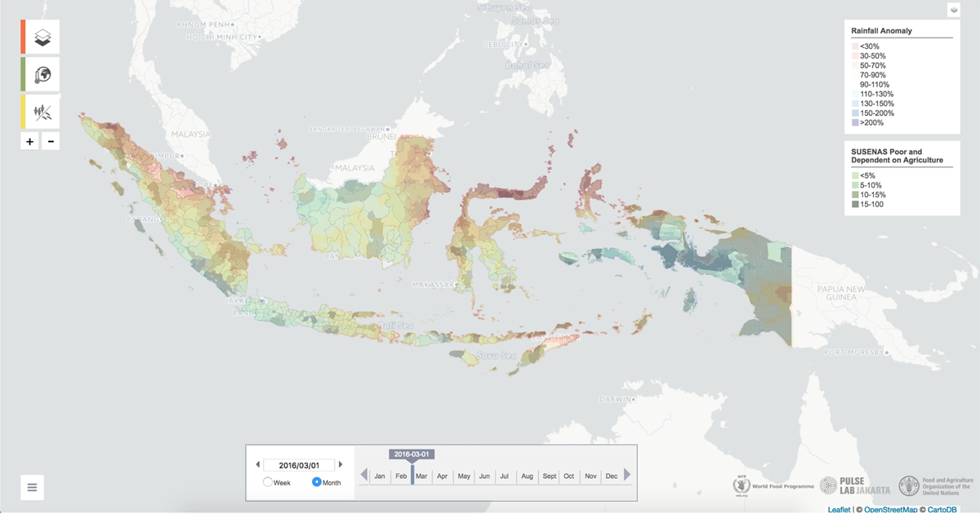Open the hamburger menu at bottom left
The height and width of the screenshot is (514, 980).
tap(32, 487)
